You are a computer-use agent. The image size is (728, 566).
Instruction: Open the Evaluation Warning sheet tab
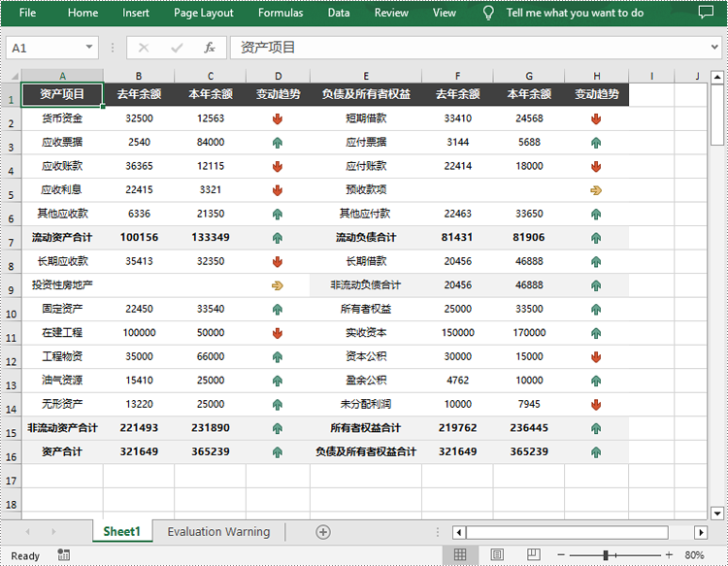[x=218, y=532]
